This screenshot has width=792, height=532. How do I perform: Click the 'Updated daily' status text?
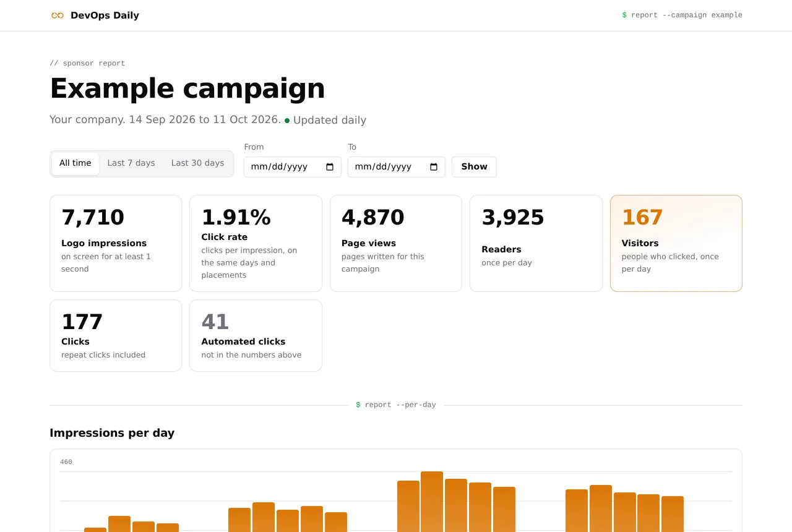[330, 120]
